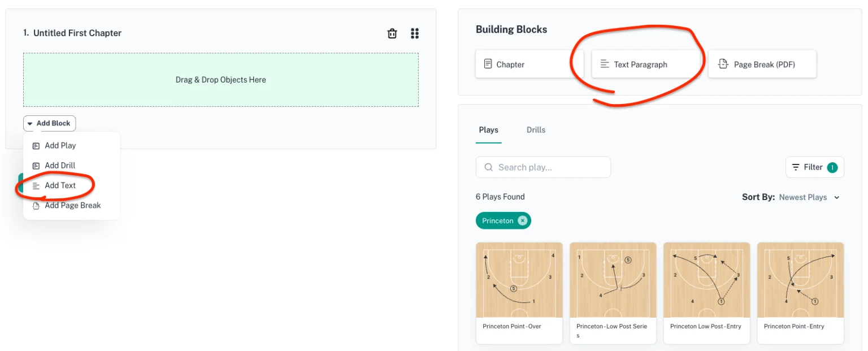Open Filter options with badge count
This screenshot has height=351, width=868.
[814, 167]
